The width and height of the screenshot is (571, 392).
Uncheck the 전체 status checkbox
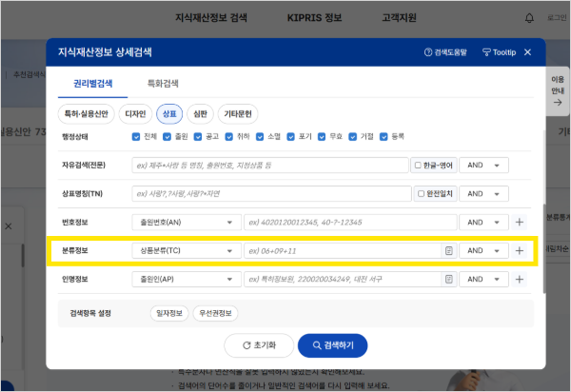coord(136,136)
